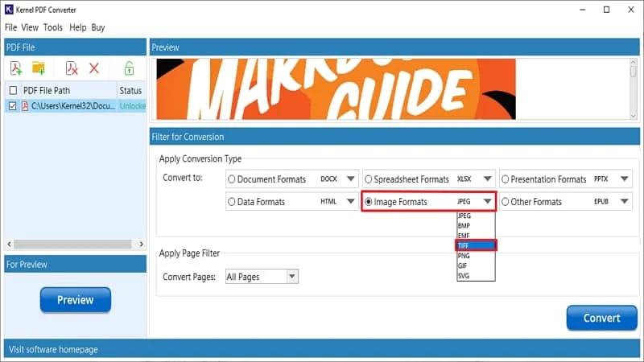Choose SVG from the image format list

pyautogui.click(x=476, y=276)
